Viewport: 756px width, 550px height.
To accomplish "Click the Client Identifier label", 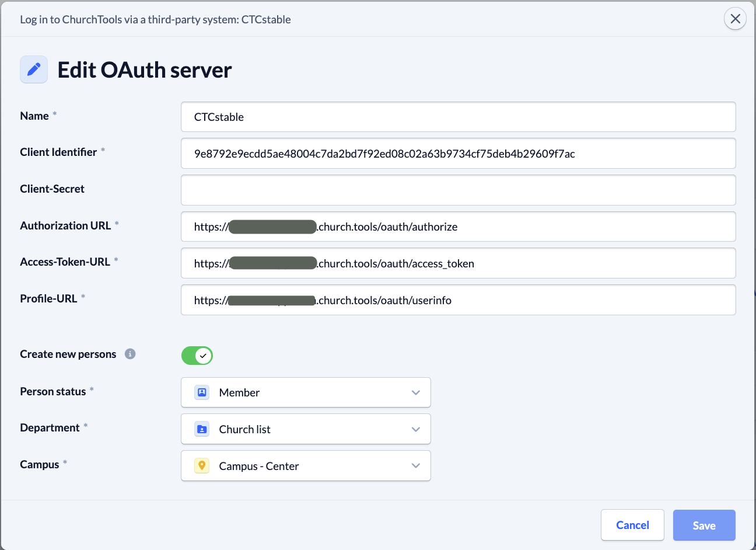I will pyautogui.click(x=58, y=152).
